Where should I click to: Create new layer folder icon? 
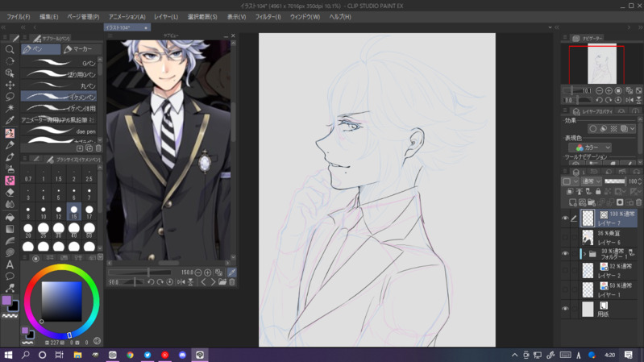pyautogui.click(x=592, y=202)
